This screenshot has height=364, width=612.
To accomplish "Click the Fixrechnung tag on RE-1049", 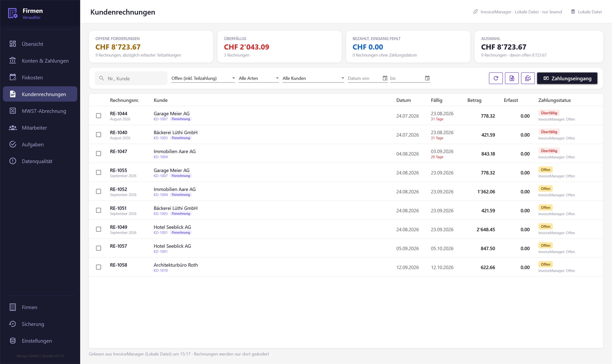I will click(x=181, y=233).
